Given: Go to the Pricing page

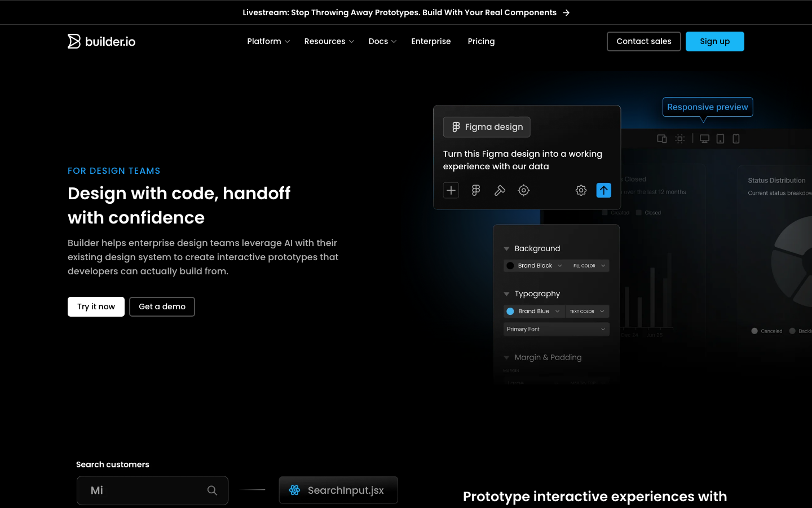Looking at the screenshot, I should pyautogui.click(x=481, y=41).
